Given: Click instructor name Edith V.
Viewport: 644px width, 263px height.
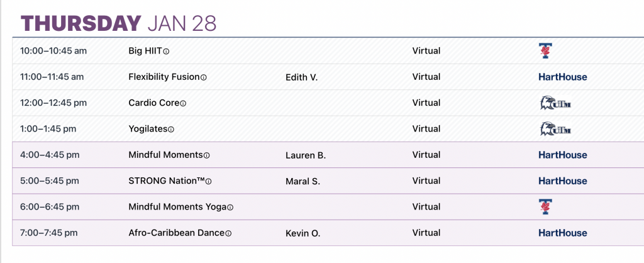Looking at the screenshot, I should 302,77.
